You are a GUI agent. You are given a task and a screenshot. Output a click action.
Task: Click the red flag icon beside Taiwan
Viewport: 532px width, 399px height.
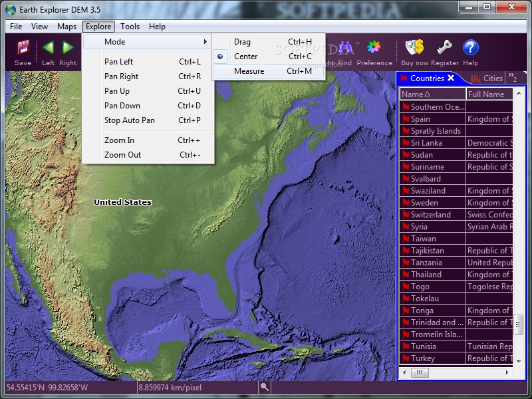(x=406, y=239)
